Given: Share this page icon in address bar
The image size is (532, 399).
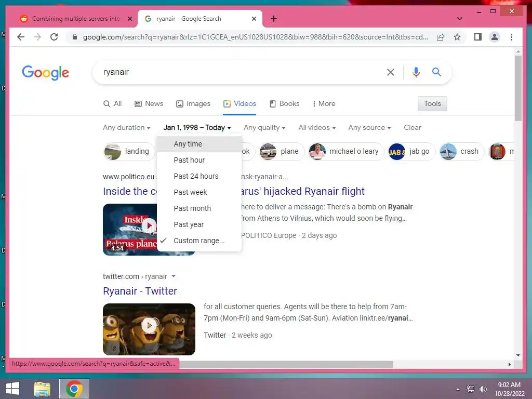Looking at the screenshot, I should [x=441, y=37].
